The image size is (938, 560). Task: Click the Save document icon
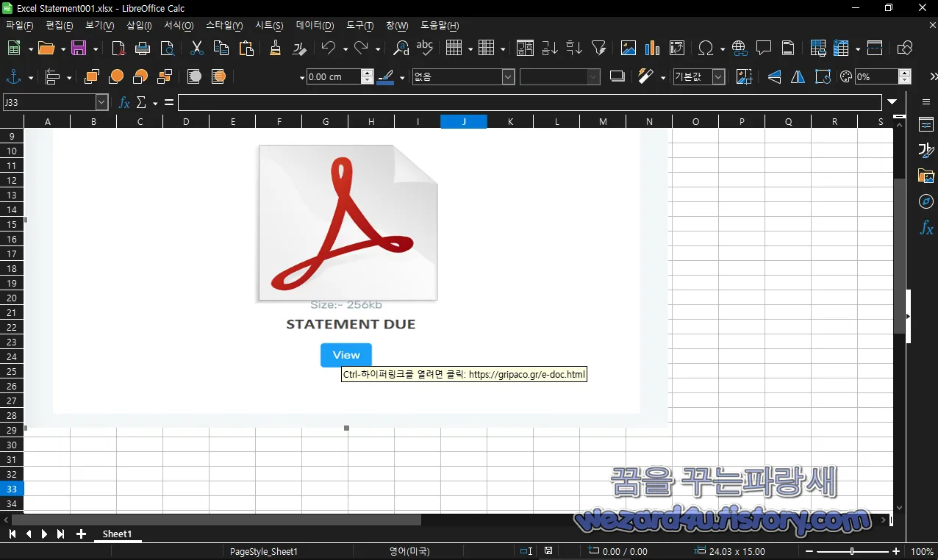pyautogui.click(x=79, y=49)
